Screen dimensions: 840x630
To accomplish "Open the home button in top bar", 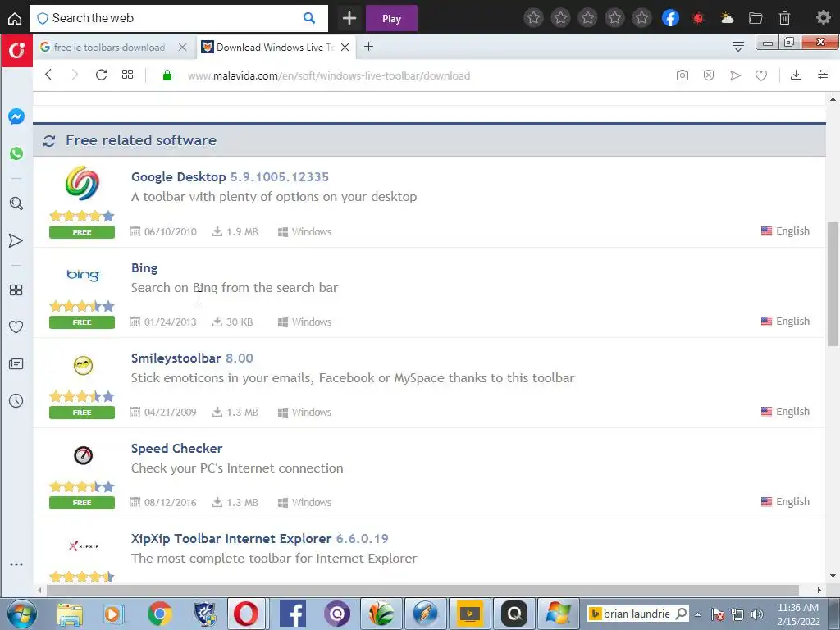I will click(15, 18).
